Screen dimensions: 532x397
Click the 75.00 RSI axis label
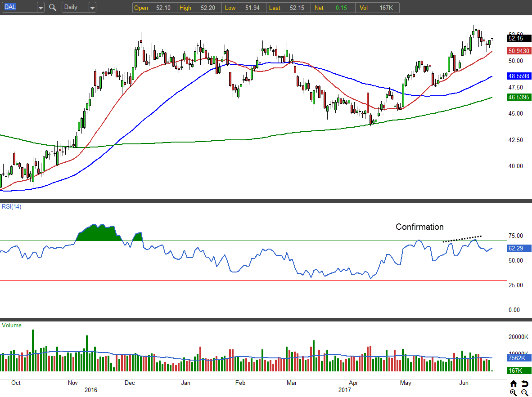(x=516, y=236)
